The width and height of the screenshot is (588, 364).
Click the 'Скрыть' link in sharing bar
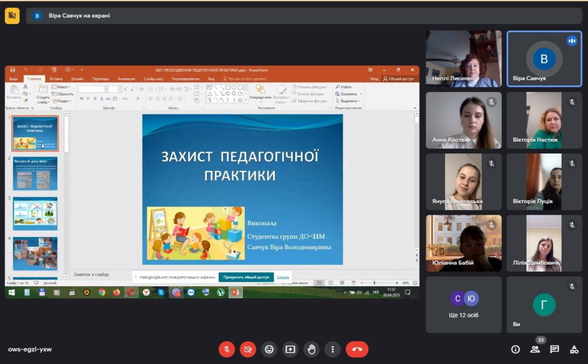(283, 277)
